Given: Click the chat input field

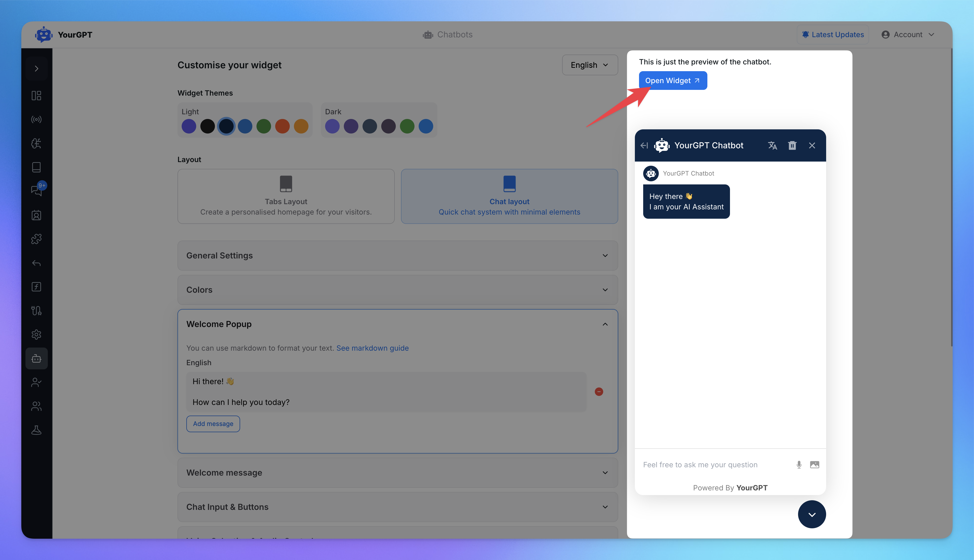Looking at the screenshot, I should pos(714,464).
